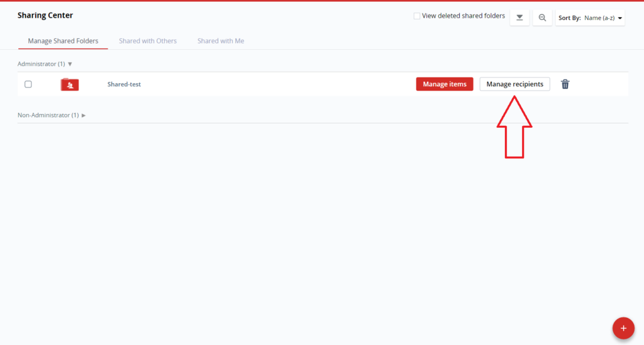Click the collapse-all down arrow icon

point(519,18)
